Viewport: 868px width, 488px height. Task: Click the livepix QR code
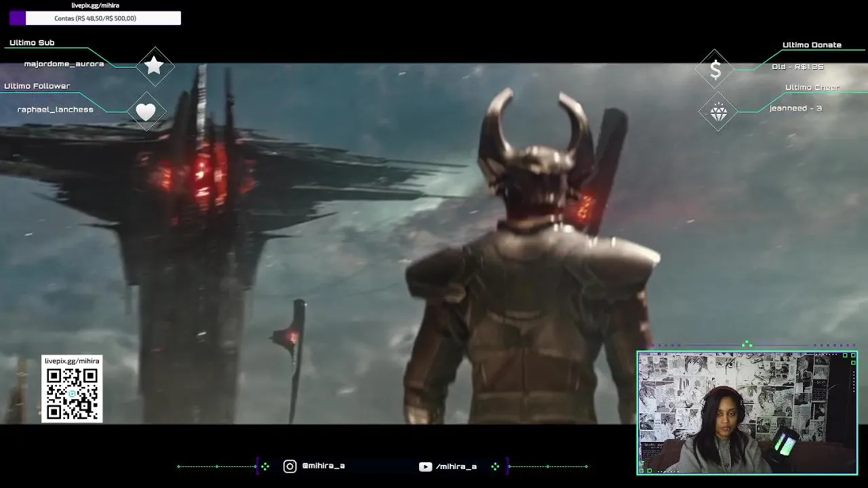tap(72, 394)
